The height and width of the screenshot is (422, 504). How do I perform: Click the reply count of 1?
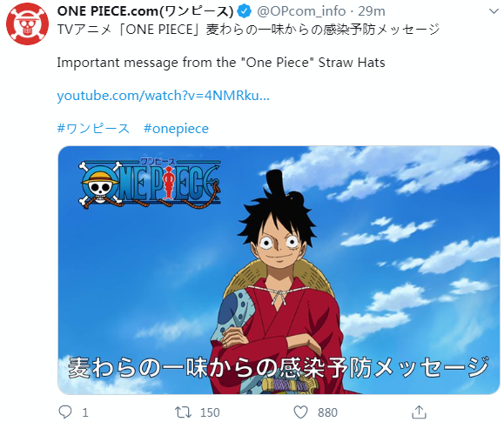(85, 412)
